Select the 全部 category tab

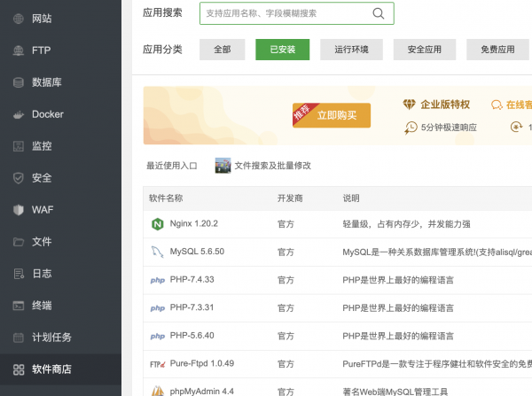[x=223, y=50]
